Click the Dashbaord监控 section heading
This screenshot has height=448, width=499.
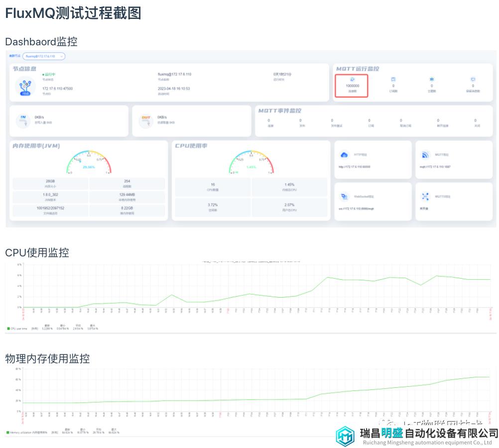coord(41,42)
